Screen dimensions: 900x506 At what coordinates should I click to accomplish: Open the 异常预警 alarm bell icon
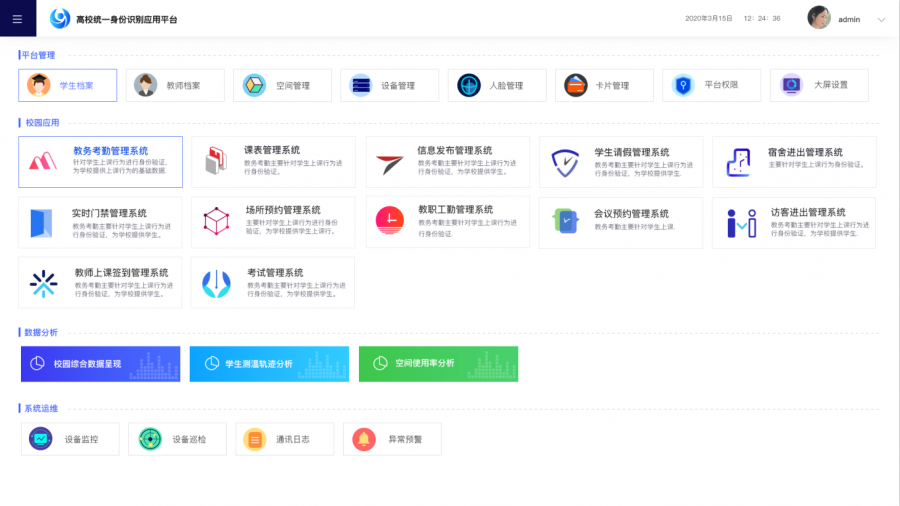(364, 438)
